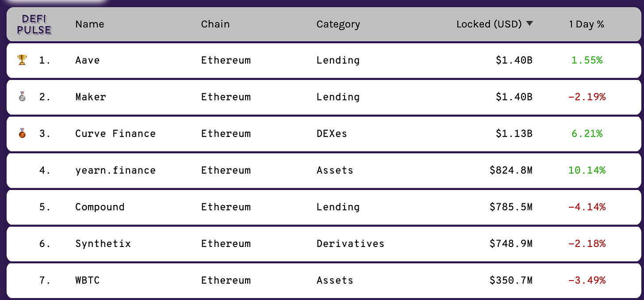Viewport: 644px width, 300px height.
Task: Select Curve Finance in the list
Action: tap(115, 133)
